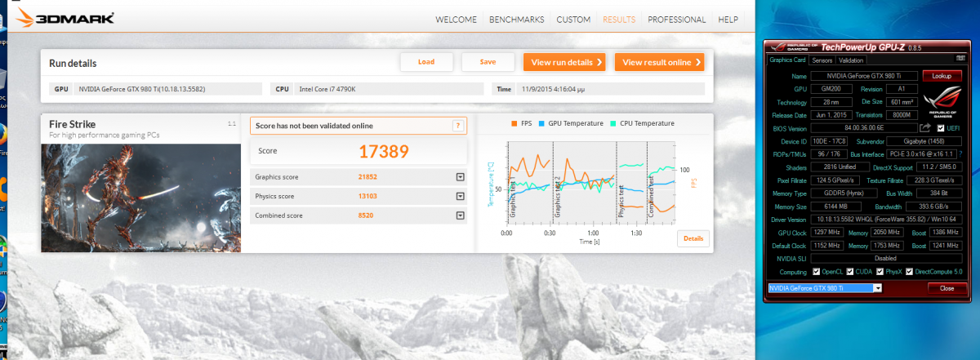
Task: Click the 'Score has not been validated online' text
Action: 314,126
